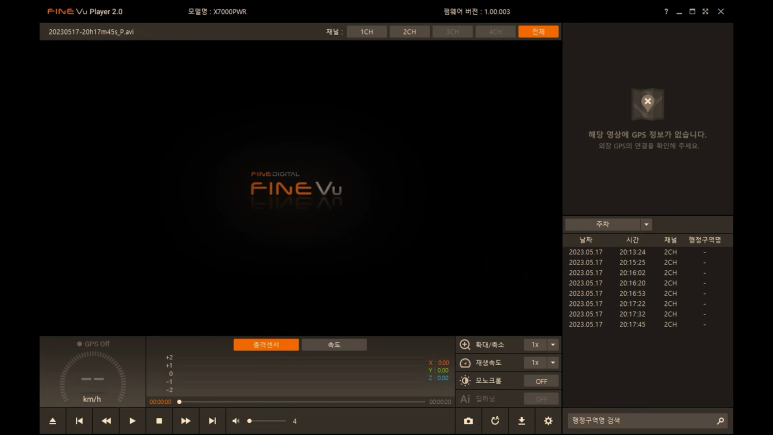Click the playback speed gauge icon
This screenshot has height=435, width=773.
[x=465, y=362]
